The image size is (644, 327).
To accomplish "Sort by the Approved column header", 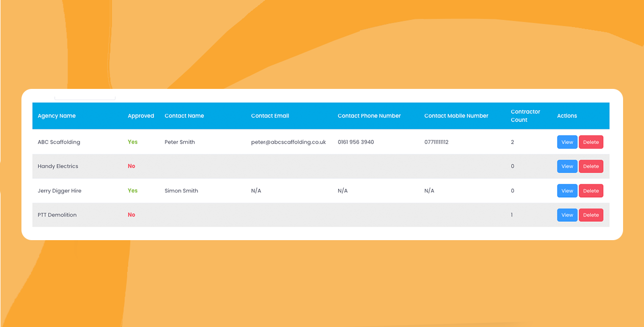I will pos(141,115).
